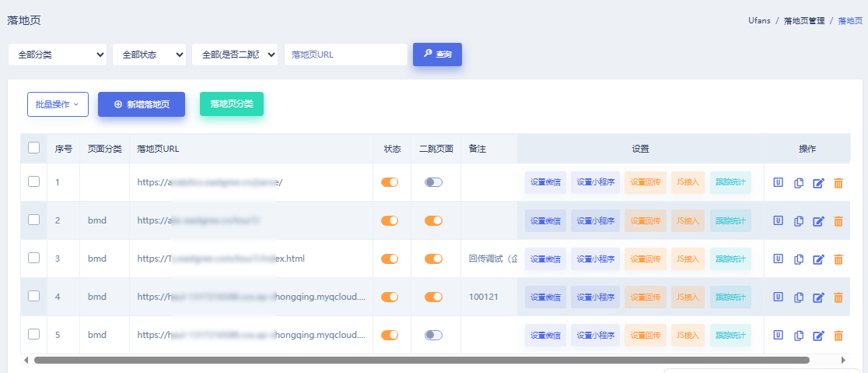This screenshot has height=373, width=868.
Task: Click the U icon in row 4
Action: coord(778,297)
